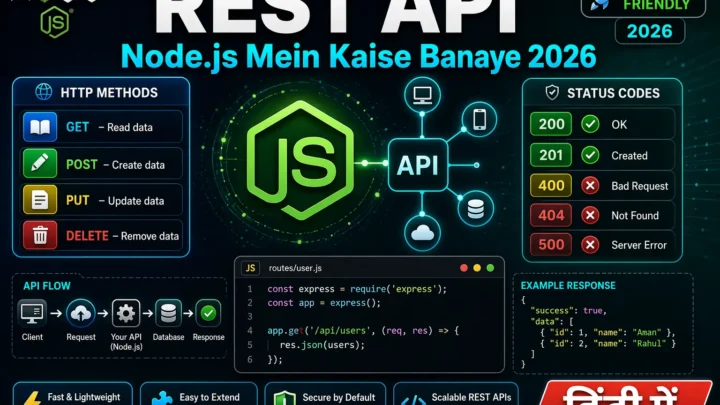Click the database cylinder icon near API
720x405 pixels.
(475, 209)
